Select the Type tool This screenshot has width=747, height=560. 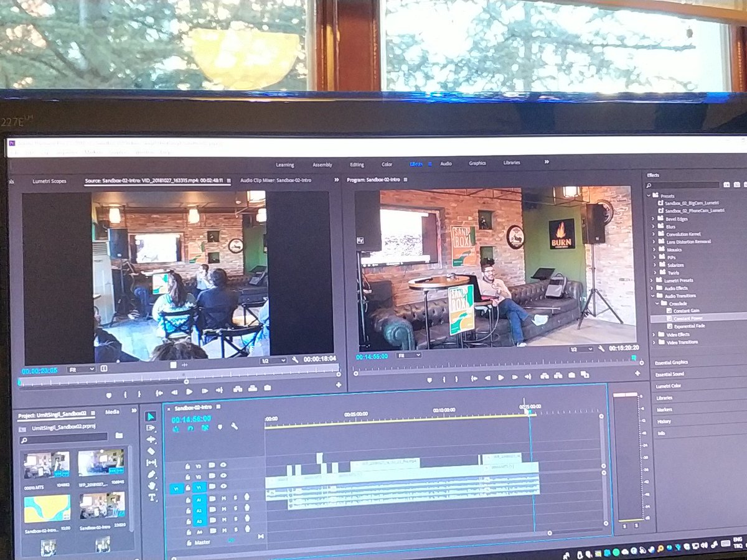[153, 498]
